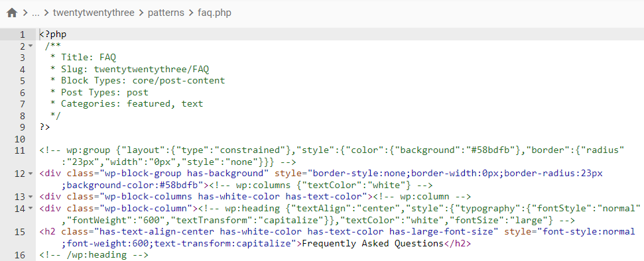Click line number 16 in gutter
The height and width of the screenshot is (261, 644).
(x=20, y=255)
